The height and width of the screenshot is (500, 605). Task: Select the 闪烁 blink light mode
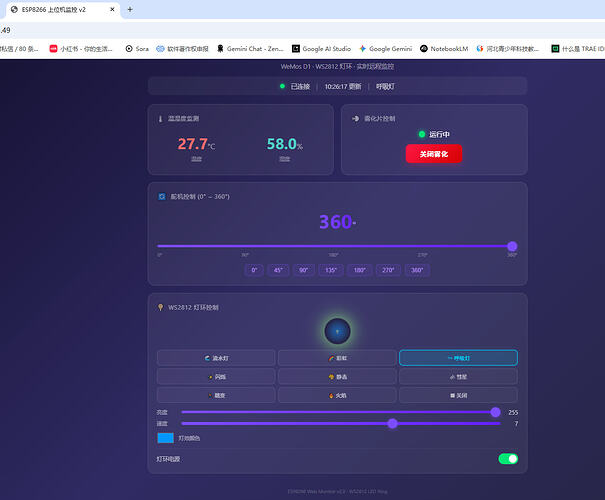(x=216, y=377)
